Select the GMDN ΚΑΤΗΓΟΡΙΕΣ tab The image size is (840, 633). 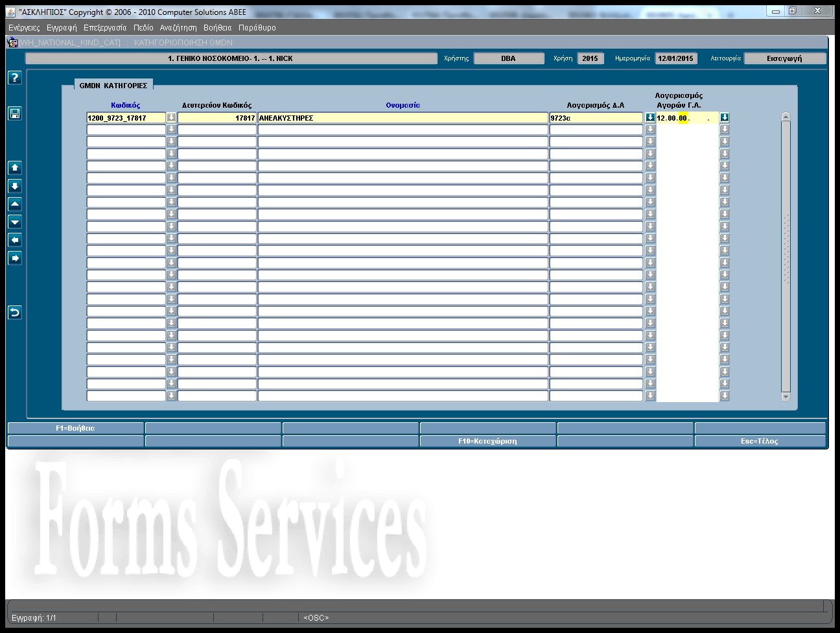point(113,86)
